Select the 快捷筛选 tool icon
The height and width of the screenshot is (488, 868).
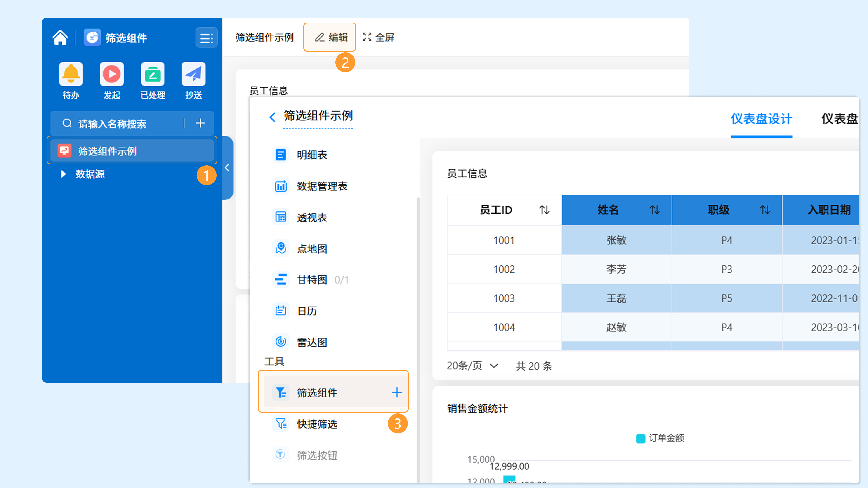point(281,424)
